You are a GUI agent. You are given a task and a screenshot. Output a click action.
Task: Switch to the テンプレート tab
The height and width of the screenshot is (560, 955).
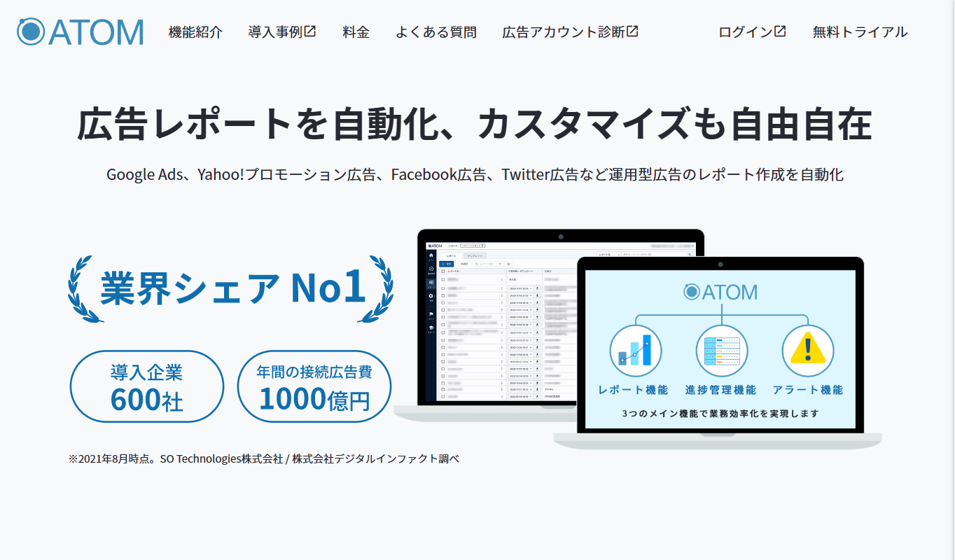476,255
